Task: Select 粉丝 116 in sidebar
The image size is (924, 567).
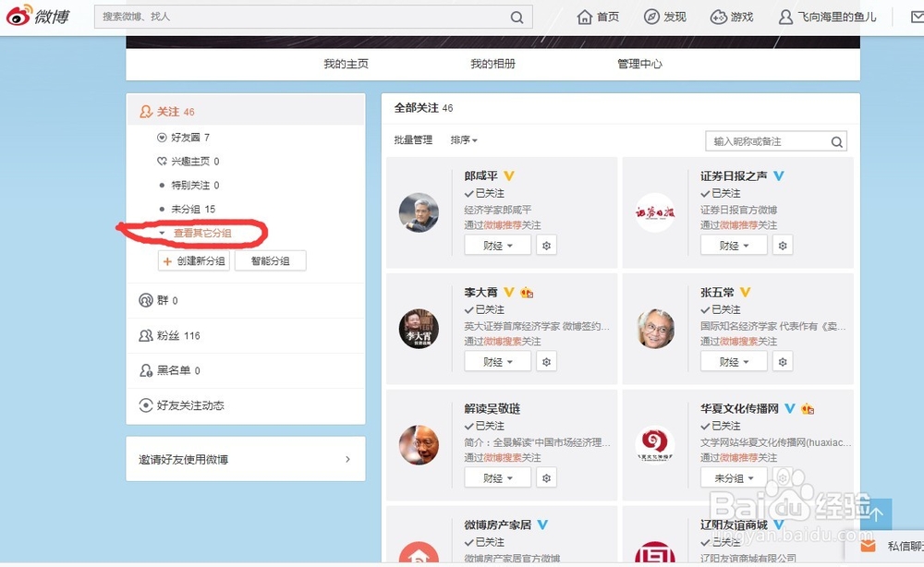Action: pyautogui.click(x=246, y=335)
